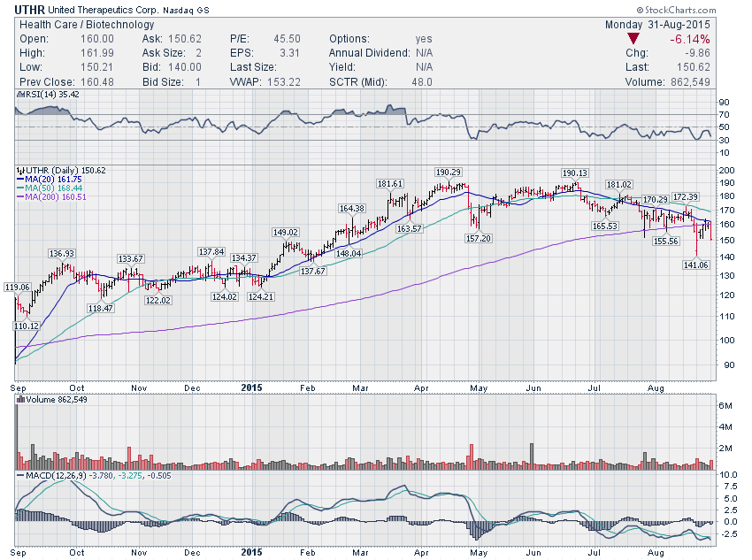Click the 181.61 high price label
752x560 pixels.
tap(390, 184)
